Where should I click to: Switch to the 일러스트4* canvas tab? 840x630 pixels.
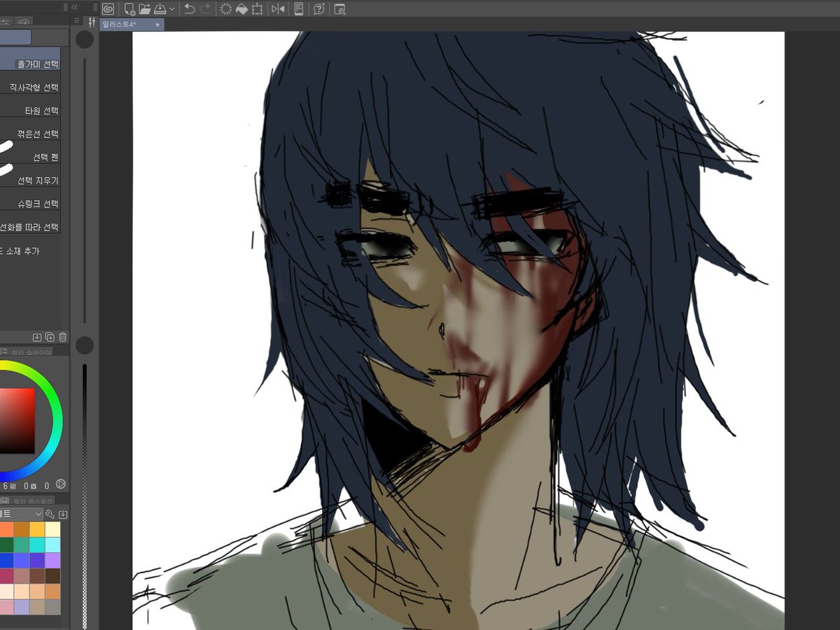click(x=132, y=24)
